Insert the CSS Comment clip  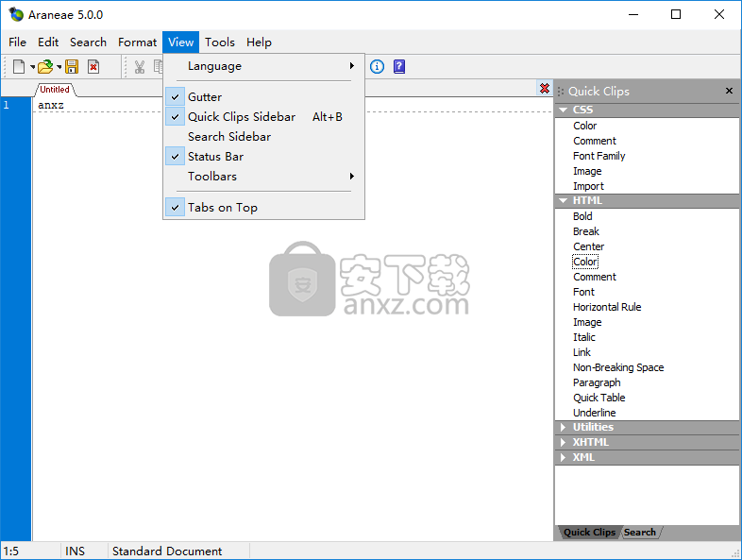coord(595,141)
